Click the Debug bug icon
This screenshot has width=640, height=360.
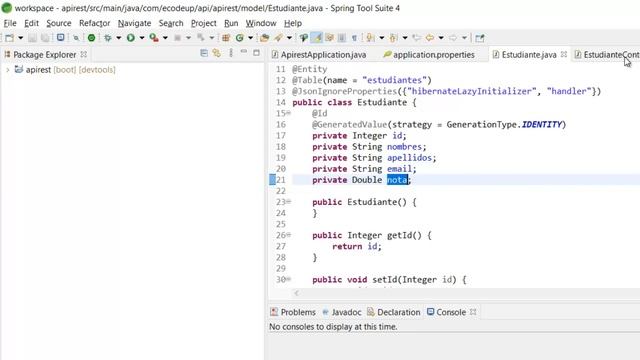pos(107,38)
